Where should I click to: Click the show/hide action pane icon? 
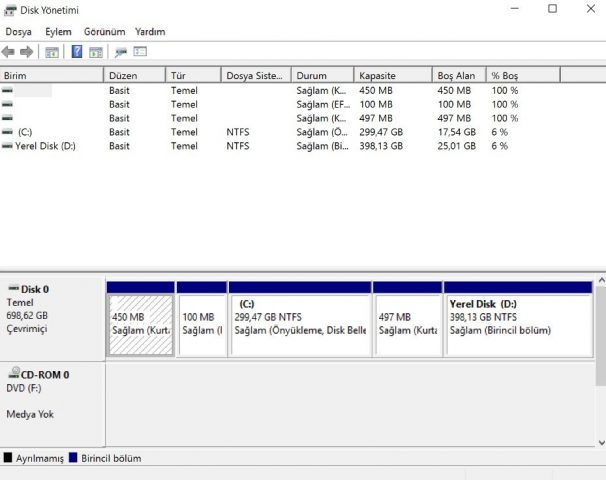[x=96, y=52]
